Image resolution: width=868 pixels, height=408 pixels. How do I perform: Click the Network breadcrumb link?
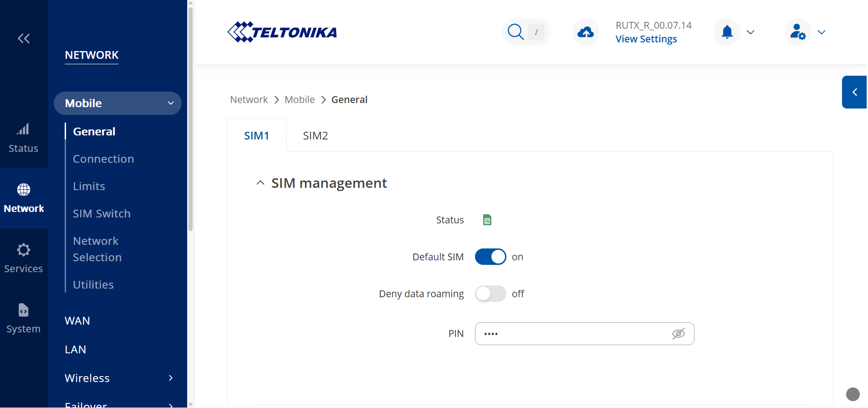click(x=249, y=100)
